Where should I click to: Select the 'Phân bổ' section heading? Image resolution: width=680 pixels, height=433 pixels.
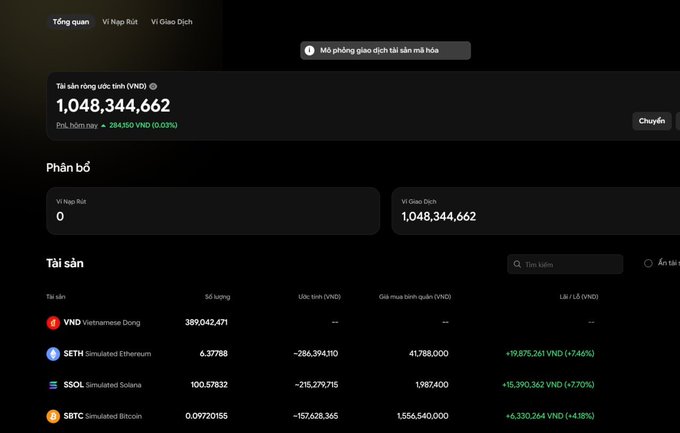[68, 167]
